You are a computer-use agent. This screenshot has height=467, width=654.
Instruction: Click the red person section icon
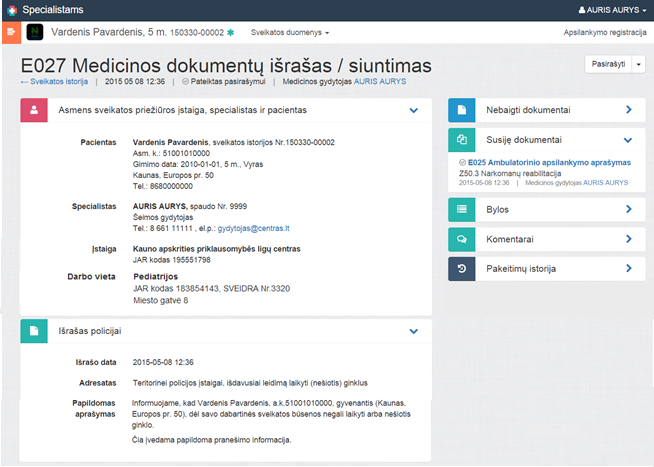click(34, 110)
